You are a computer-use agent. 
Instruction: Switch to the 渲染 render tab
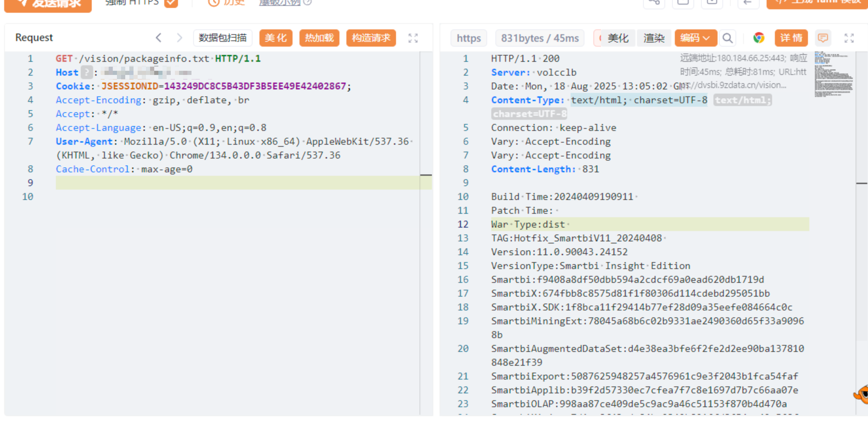(653, 38)
